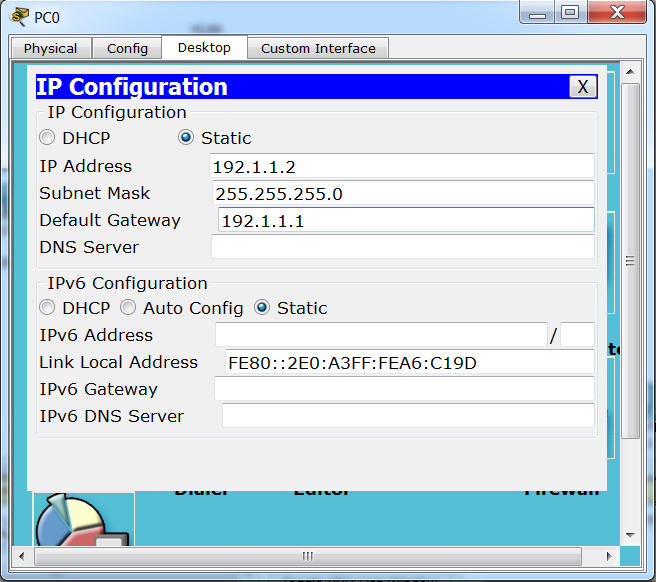Click the Subnet Mask field
The height and width of the screenshot is (582, 656).
click(403, 193)
